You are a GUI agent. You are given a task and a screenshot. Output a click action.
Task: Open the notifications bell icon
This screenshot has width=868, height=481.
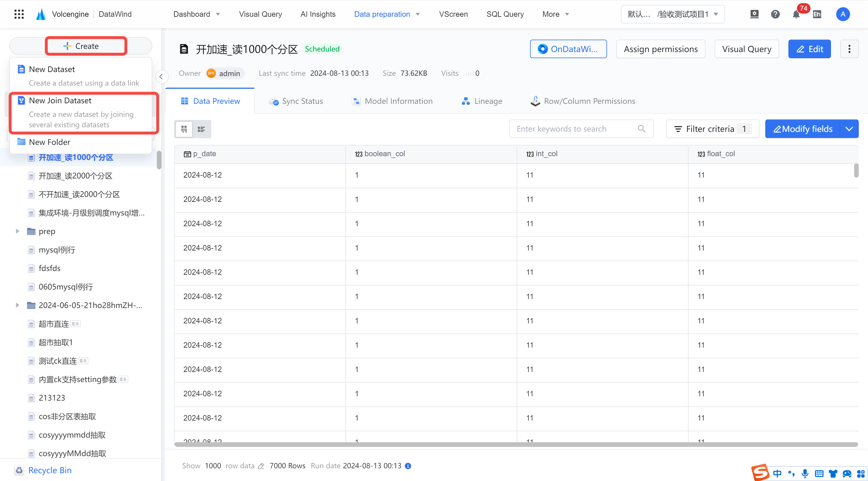pos(796,14)
